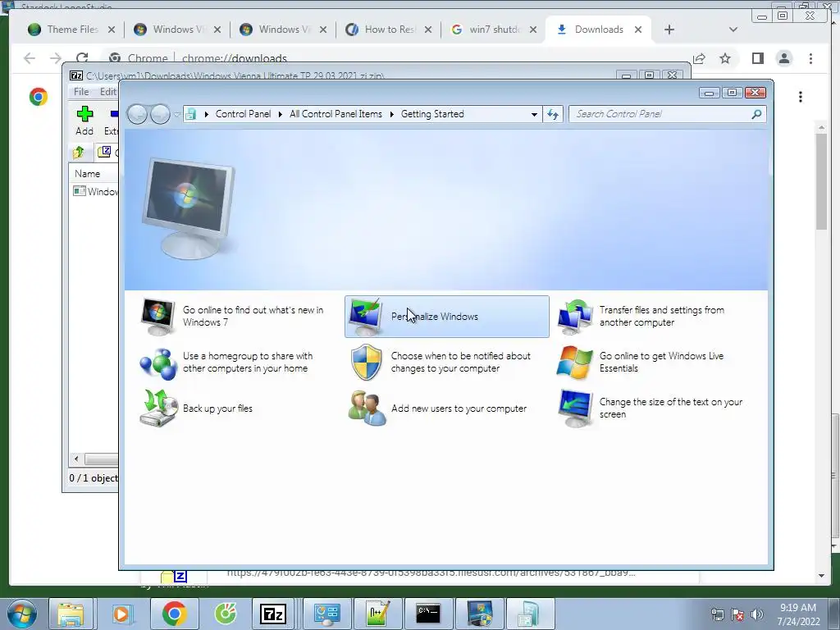The height and width of the screenshot is (630, 840).
Task: Click the Getting Started breadcrumb
Action: [432, 114]
